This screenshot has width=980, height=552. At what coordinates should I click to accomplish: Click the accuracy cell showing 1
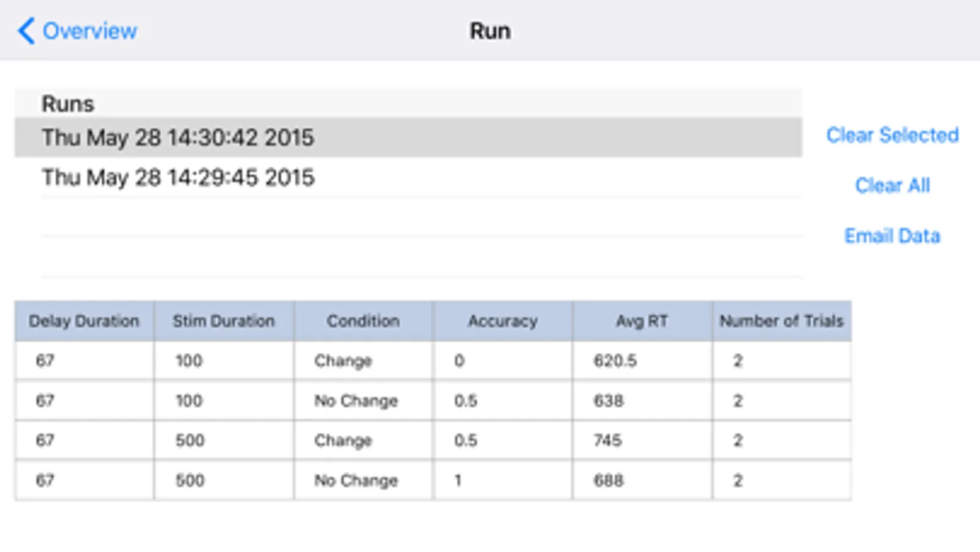(458, 480)
